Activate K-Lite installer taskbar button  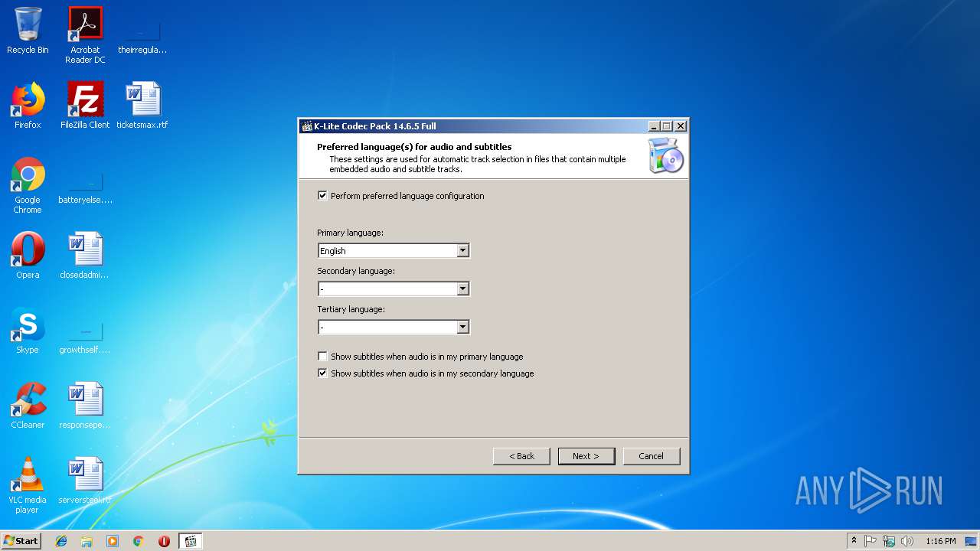(x=191, y=541)
